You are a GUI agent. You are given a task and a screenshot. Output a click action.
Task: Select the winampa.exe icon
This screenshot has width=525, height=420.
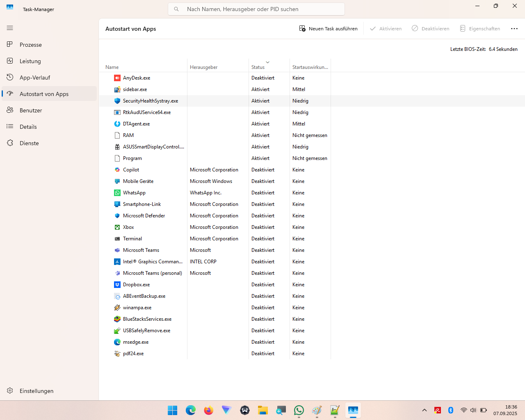(117, 308)
